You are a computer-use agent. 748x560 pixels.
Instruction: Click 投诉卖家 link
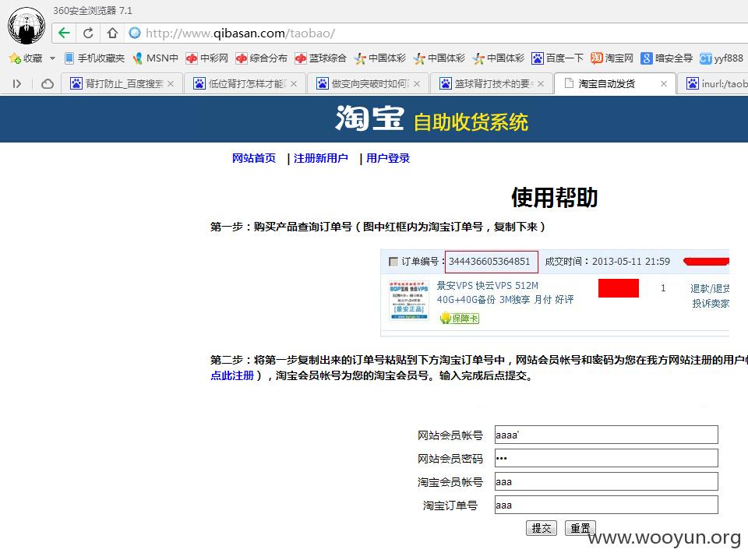711,304
